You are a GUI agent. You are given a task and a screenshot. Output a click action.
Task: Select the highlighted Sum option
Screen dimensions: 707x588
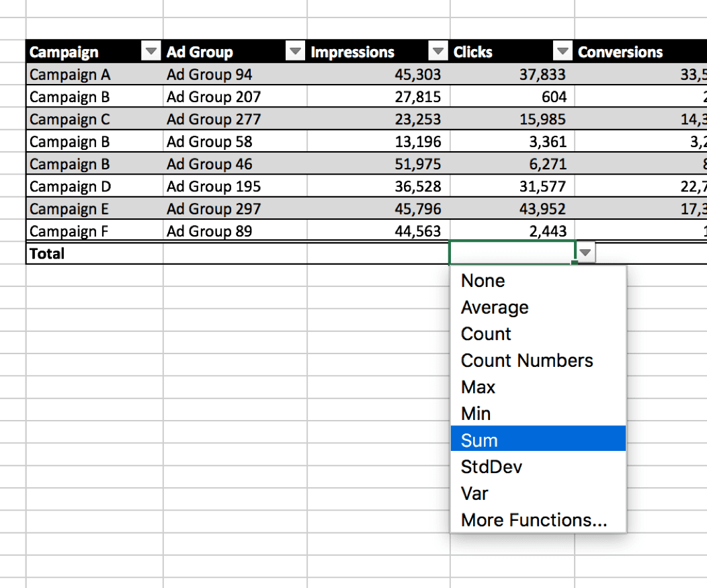(x=538, y=438)
